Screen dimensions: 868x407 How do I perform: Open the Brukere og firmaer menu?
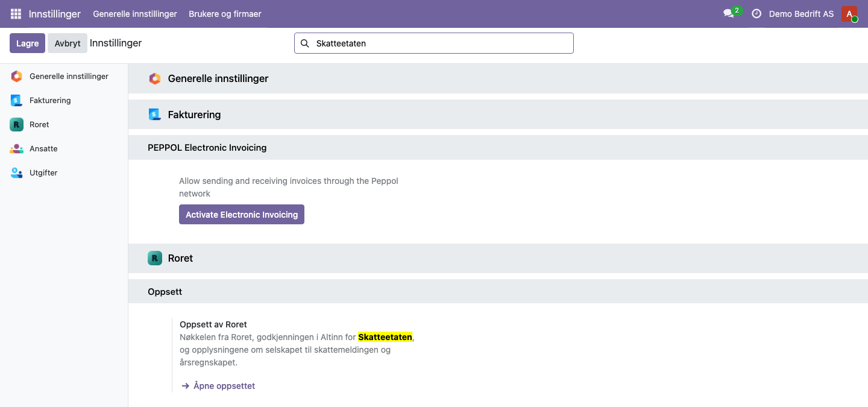pos(225,14)
